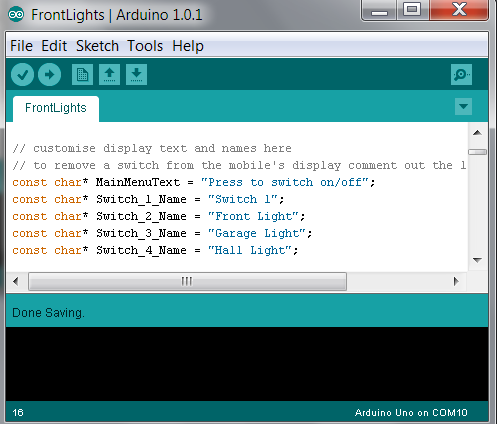497x424 pixels.
Task: Click the horizontal scrollbar right arrow
Action: pos(456,281)
